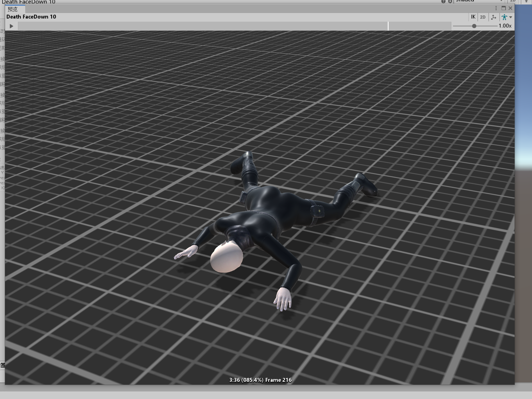Image resolution: width=532 pixels, height=399 pixels.
Task: Toggle 2D mode in the preview toolbar
Action: 483,17
